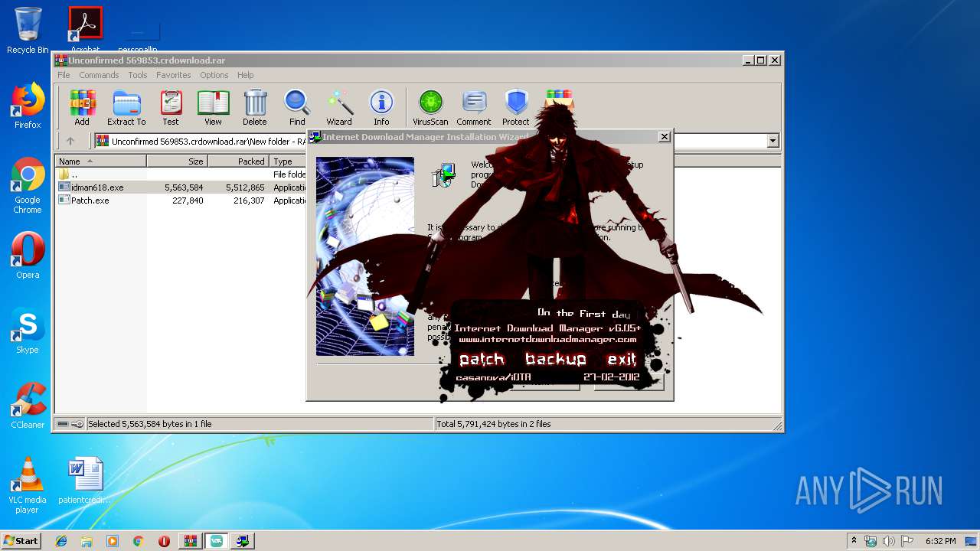The image size is (980, 551).
Task: Start VirusScan on the archive
Action: point(430,107)
